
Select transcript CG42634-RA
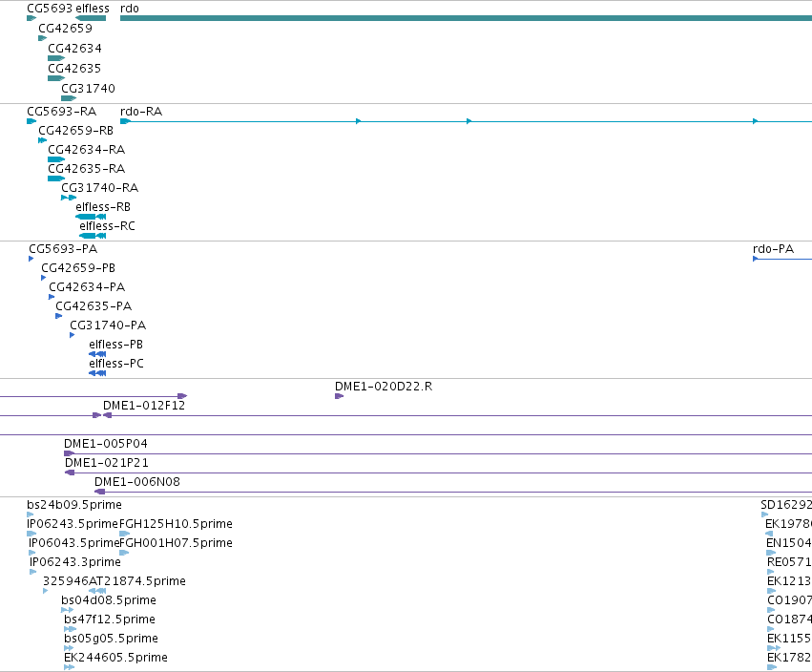coord(87,150)
